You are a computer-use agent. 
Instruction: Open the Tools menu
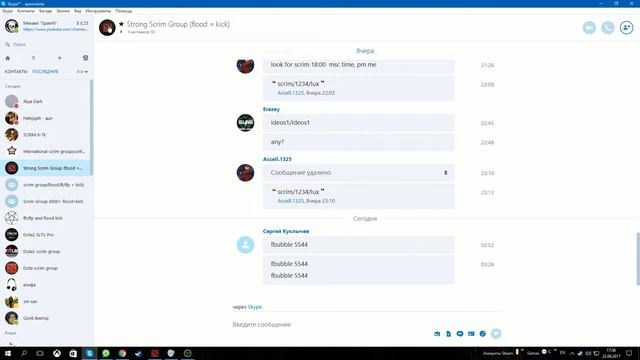pos(98,11)
